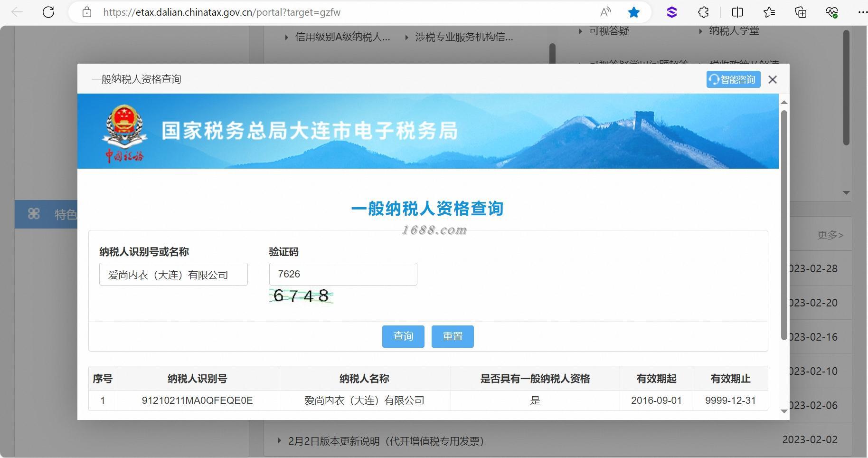Click the 纳税人识别号 column header
868x458 pixels.
pyautogui.click(x=197, y=379)
